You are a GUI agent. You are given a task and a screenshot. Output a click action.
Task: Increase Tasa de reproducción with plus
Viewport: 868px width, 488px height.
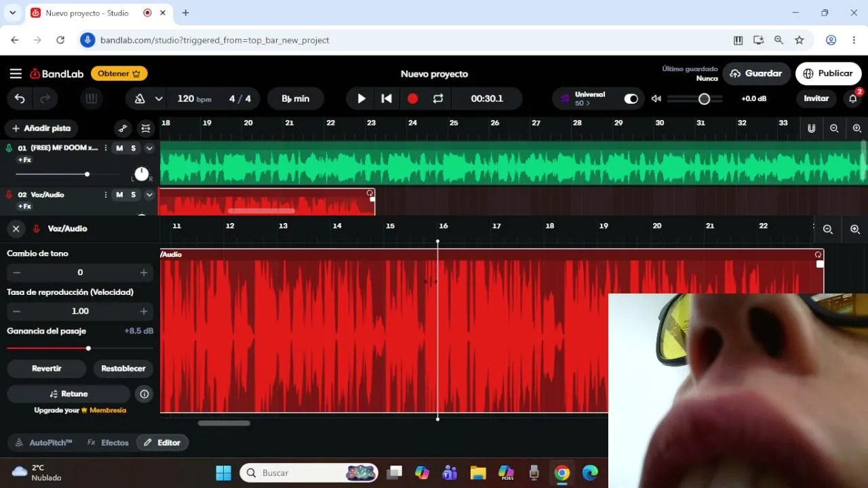click(144, 311)
